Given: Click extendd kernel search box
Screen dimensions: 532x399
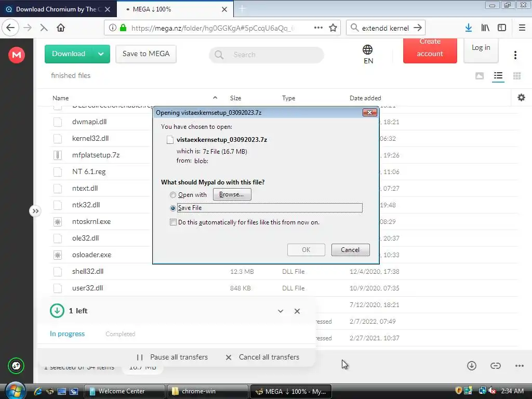Looking at the screenshot, I should pos(385,28).
